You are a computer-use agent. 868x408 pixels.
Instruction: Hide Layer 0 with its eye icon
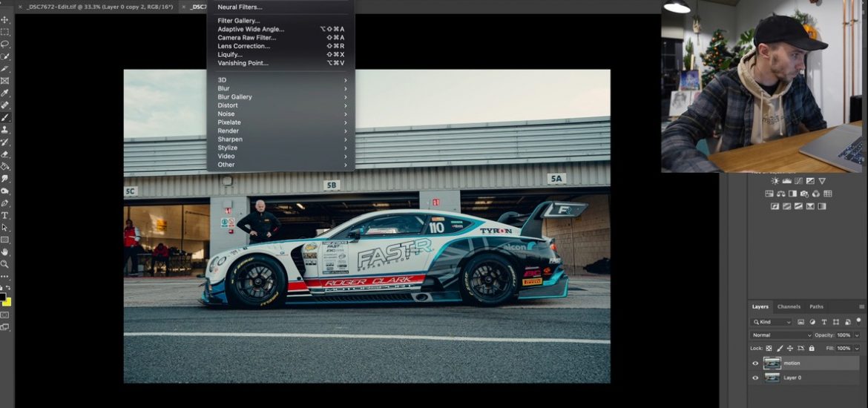[x=755, y=378]
